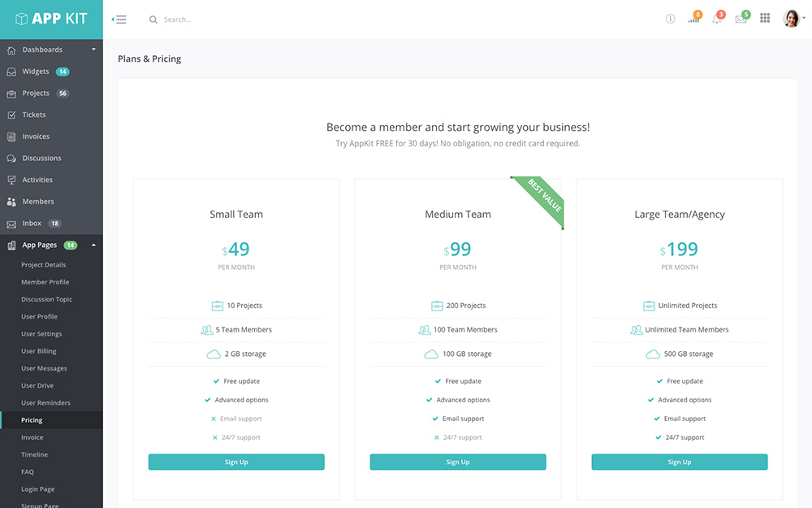Open User Settings page link
Viewport: 812px width, 508px height.
[41, 334]
